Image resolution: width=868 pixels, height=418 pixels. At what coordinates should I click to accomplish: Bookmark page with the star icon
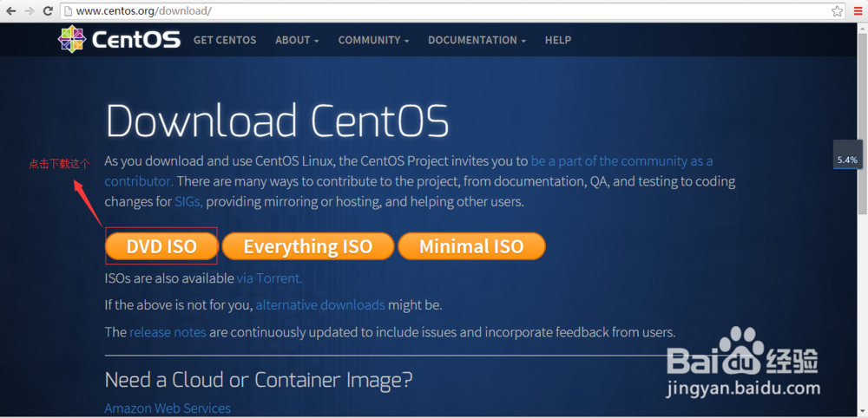pos(837,10)
